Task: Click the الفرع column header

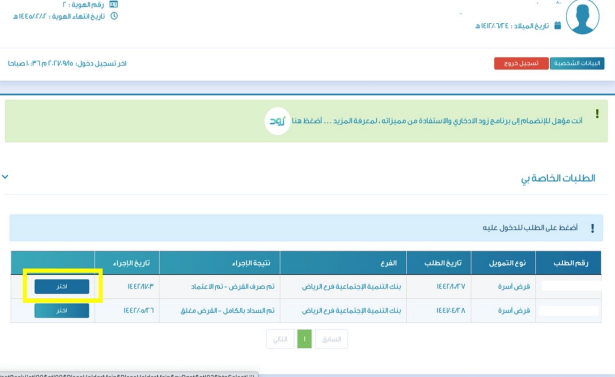Action: (344, 263)
